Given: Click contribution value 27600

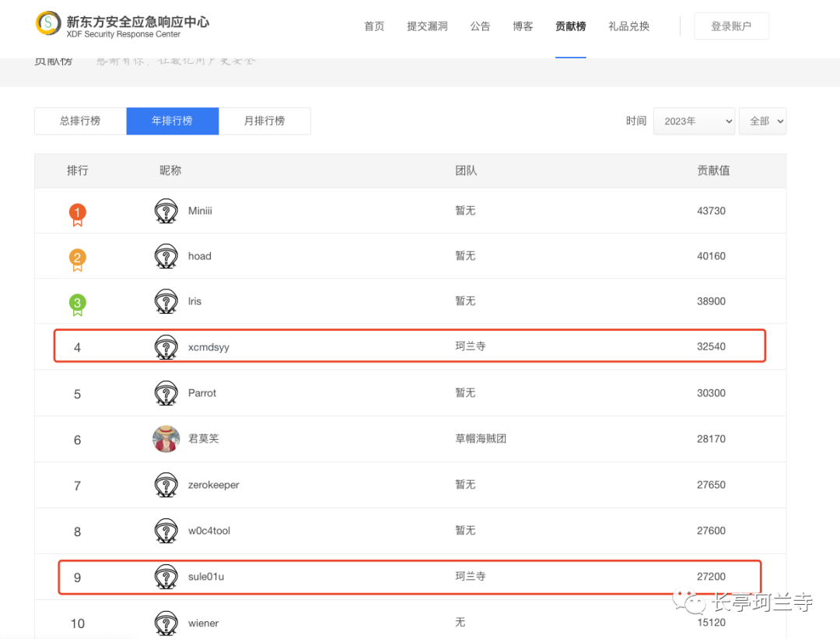Looking at the screenshot, I should [x=711, y=531].
